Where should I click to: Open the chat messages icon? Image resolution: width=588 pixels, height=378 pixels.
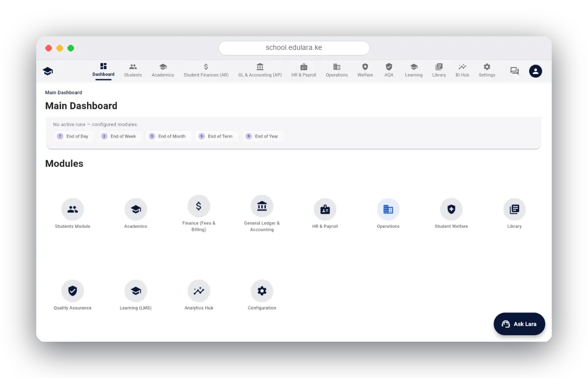[514, 71]
